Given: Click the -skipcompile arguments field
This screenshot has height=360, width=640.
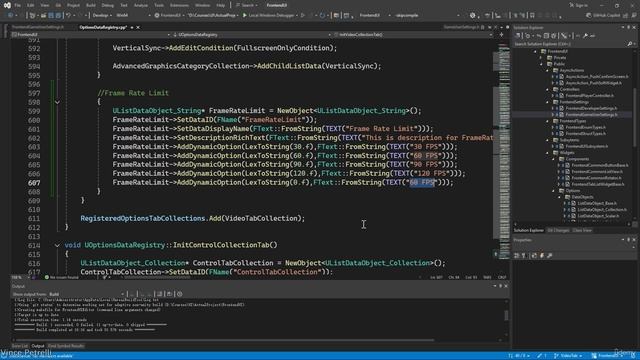Looking at the screenshot, I should 427,16.
